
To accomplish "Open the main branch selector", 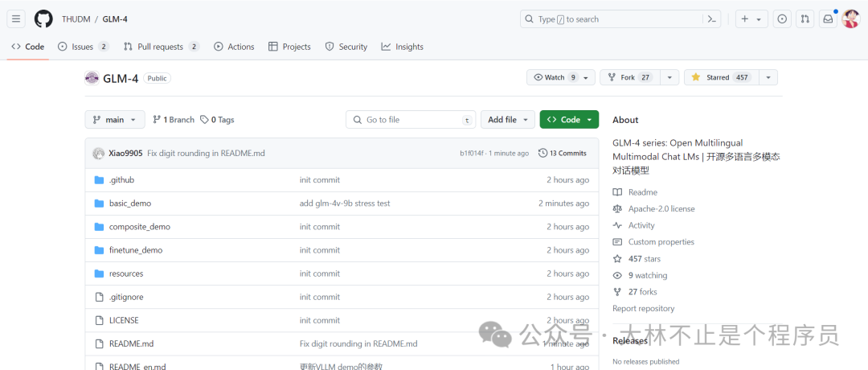I will tap(115, 120).
